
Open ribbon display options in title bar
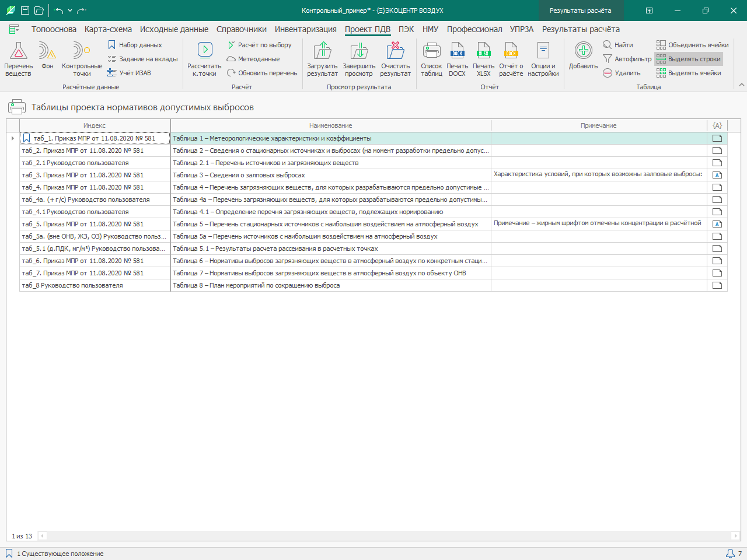point(649,10)
